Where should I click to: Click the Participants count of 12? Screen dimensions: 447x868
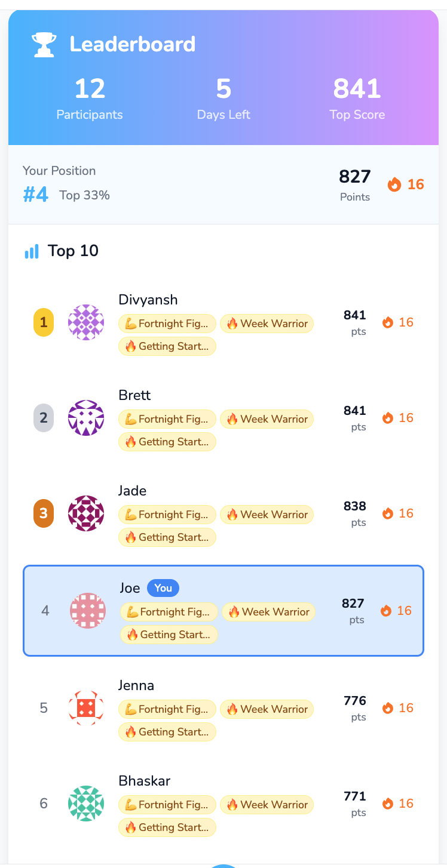coord(90,89)
